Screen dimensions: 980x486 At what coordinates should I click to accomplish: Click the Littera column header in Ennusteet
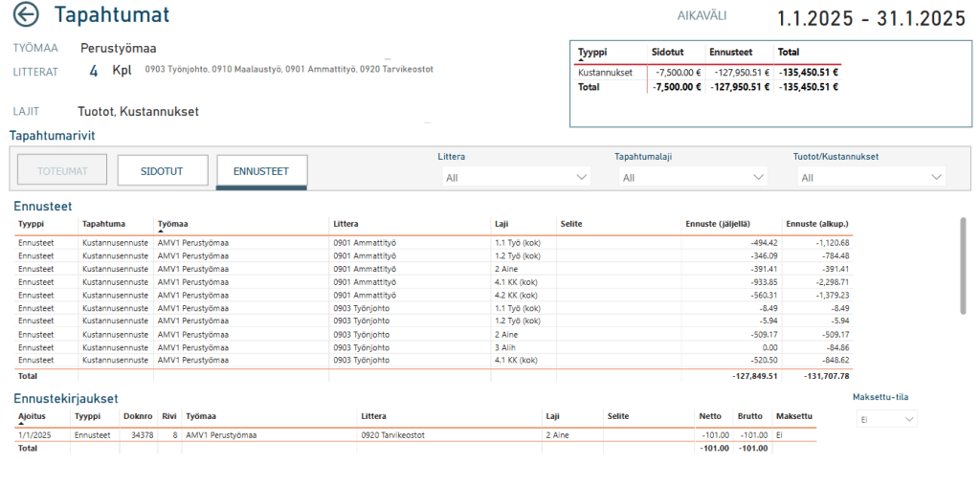[x=345, y=224]
